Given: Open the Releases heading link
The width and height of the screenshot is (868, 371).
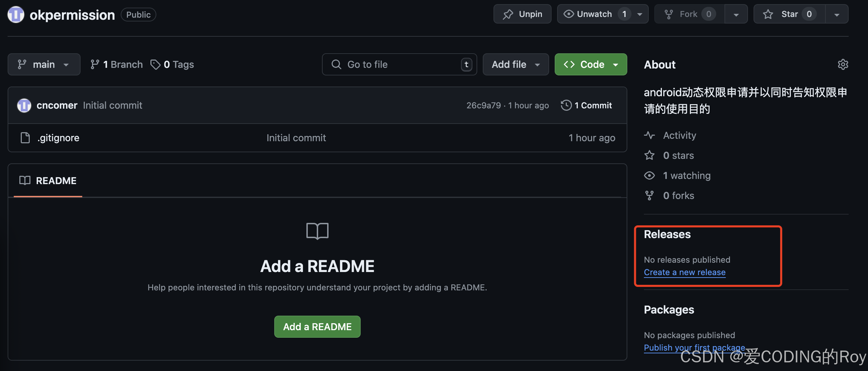Looking at the screenshot, I should (667, 234).
